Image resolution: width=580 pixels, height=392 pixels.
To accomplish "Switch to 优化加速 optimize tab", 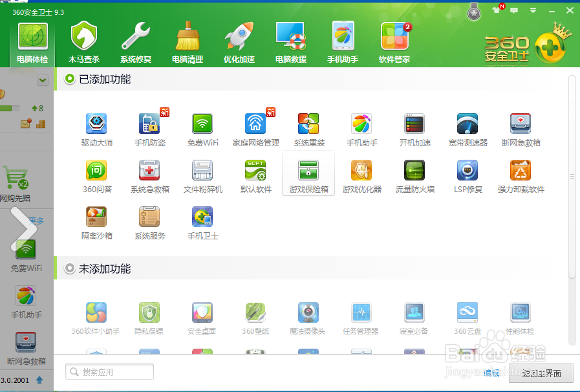I will (x=239, y=43).
